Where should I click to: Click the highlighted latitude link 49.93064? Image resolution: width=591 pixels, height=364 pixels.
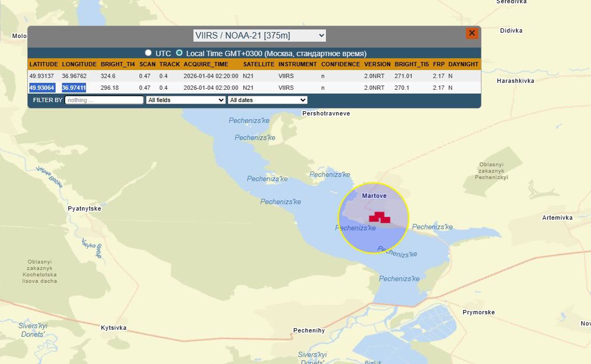click(x=42, y=88)
